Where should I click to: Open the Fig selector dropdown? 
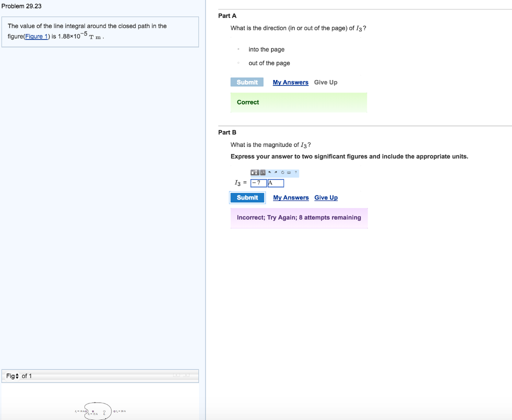14,376
